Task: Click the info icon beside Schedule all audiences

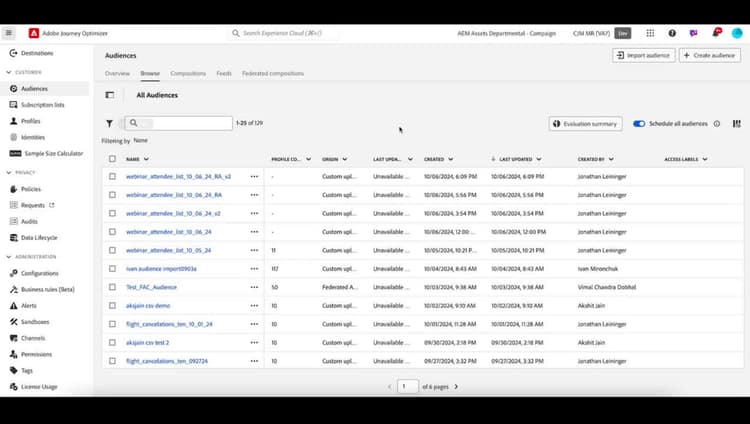Action: [717, 123]
